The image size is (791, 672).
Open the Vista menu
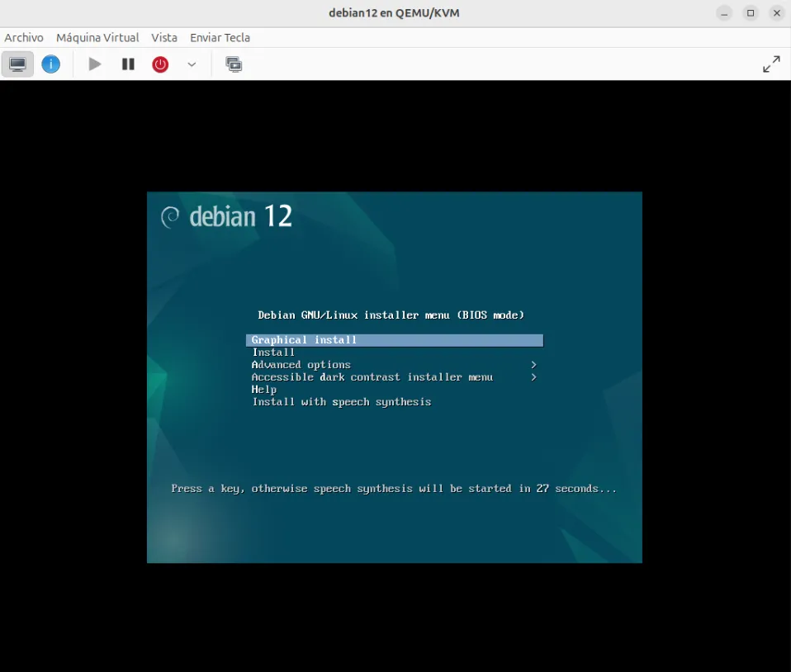click(164, 38)
